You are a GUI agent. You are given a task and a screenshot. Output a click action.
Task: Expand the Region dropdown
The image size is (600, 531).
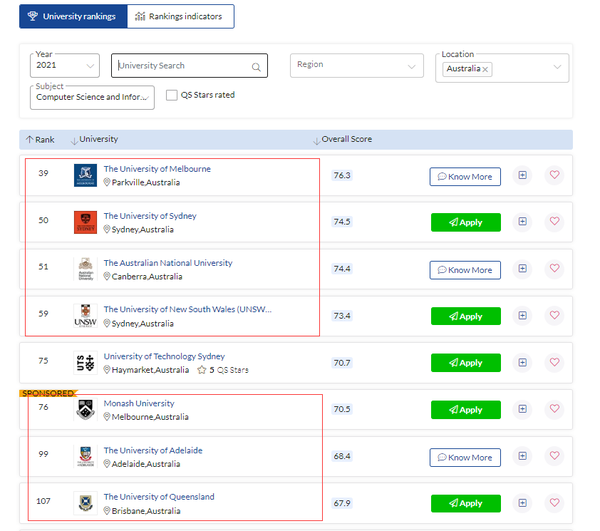pyautogui.click(x=357, y=65)
